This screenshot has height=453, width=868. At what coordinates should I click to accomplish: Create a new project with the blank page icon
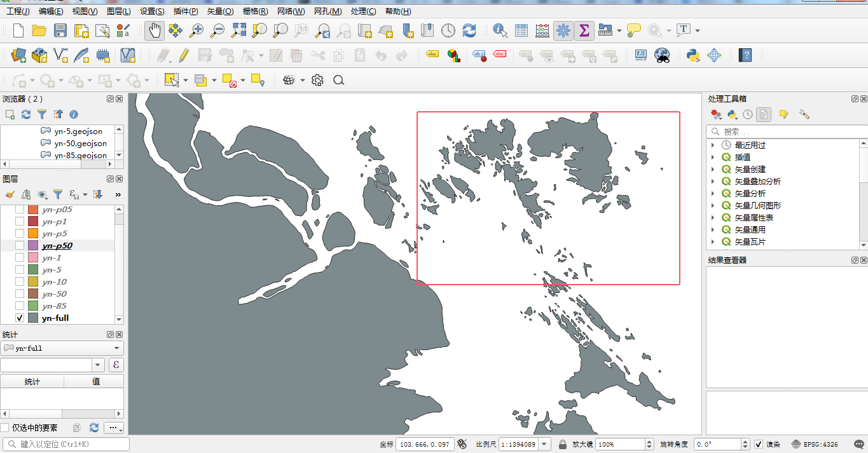(x=18, y=30)
